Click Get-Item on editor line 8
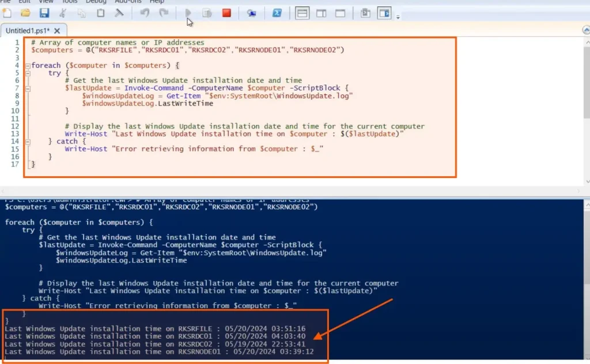Viewport: 590px width, 364px height. tap(183, 96)
